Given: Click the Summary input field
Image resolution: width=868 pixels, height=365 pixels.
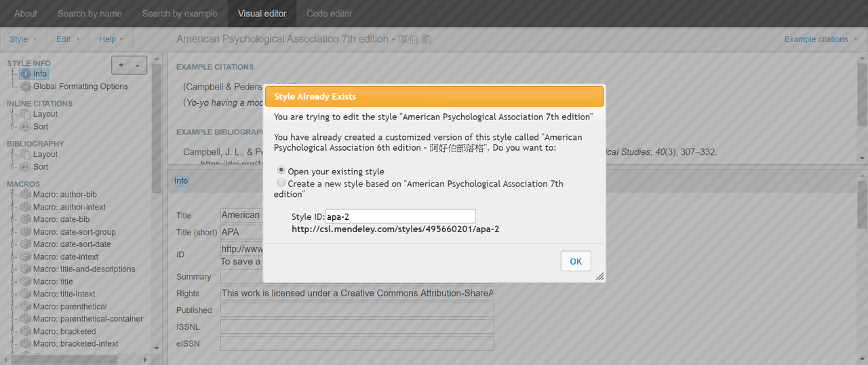Looking at the screenshot, I should coord(357,276).
